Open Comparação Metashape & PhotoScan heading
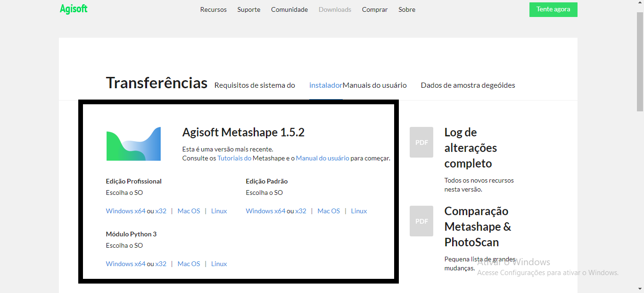This screenshot has height=293, width=644. 478,226
